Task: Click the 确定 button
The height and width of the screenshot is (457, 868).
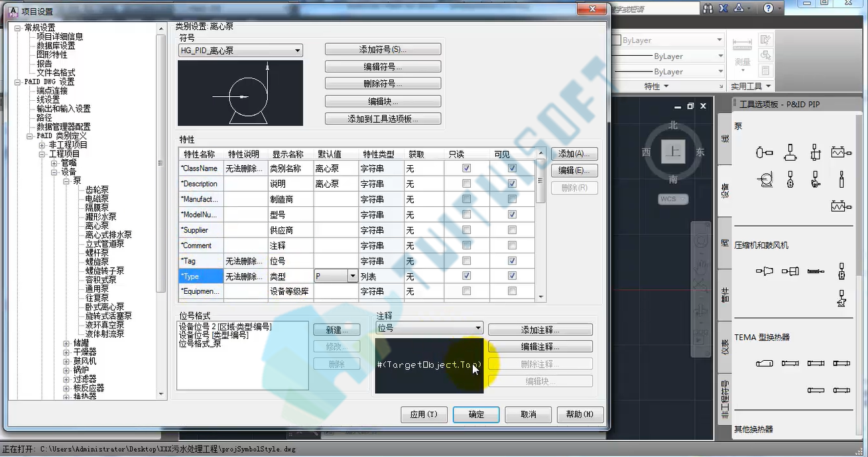Action: pos(476,415)
